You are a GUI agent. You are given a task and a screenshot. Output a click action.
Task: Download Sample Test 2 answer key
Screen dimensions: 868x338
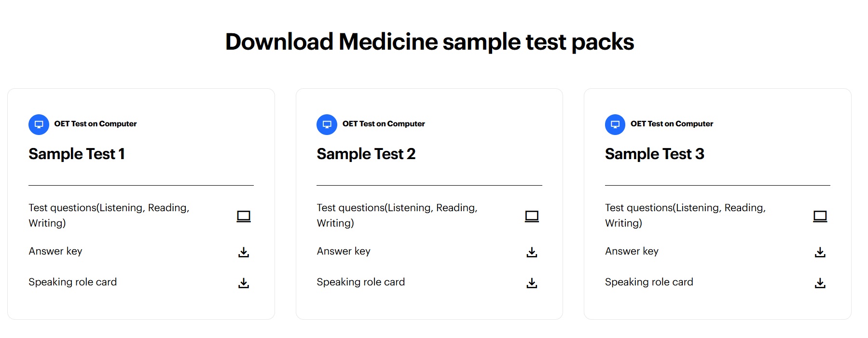pos(532,252)
